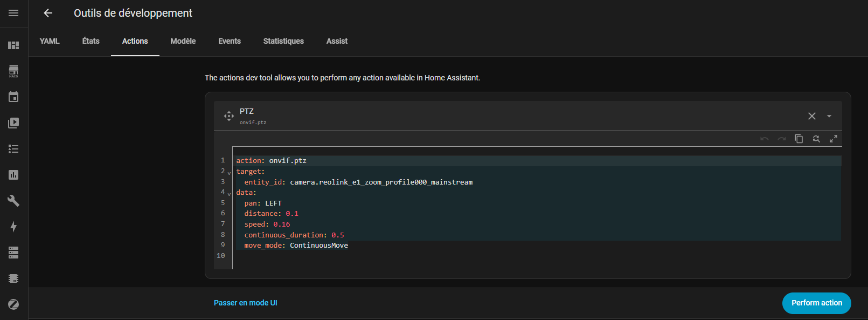Open HACS from the sidebar
The width and height of the screenshot is (868, 320).
click(13, 71)
